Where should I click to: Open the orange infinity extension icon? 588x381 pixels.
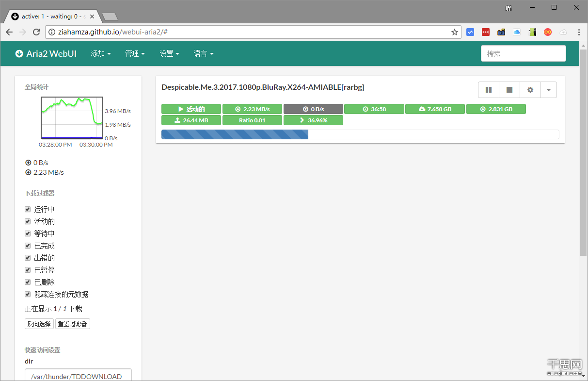click(x=548, y=32)
